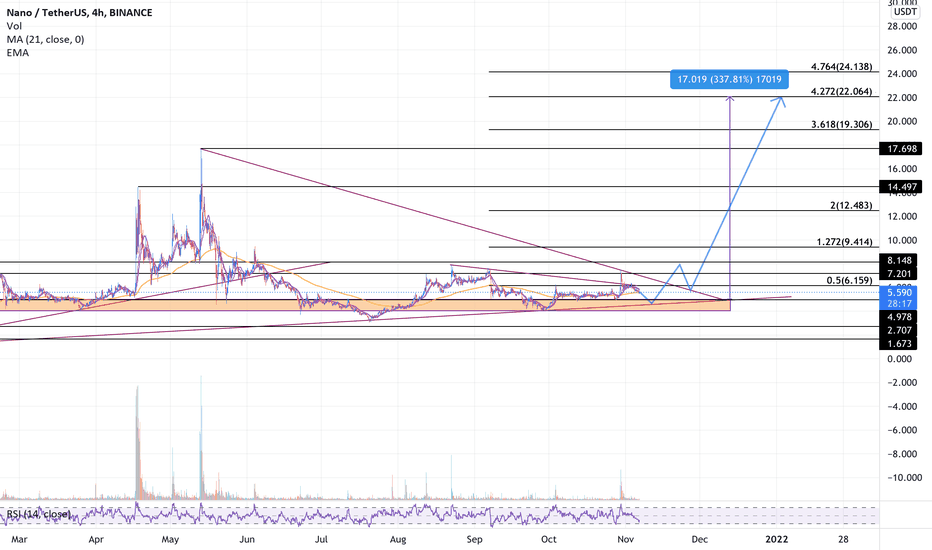Click the Oct label on time axis
This screenshot has height=550, width=932.
549,539
